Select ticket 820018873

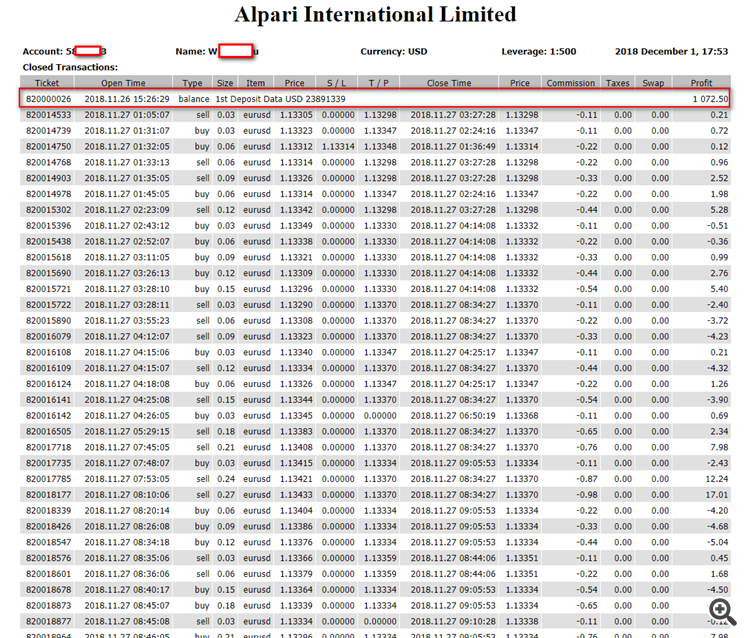48,605
